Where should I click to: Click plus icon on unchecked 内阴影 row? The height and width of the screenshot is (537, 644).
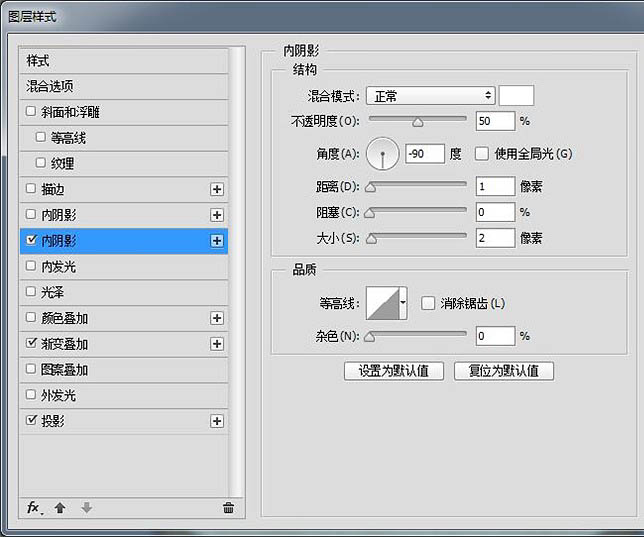click(x=217, y=215)
